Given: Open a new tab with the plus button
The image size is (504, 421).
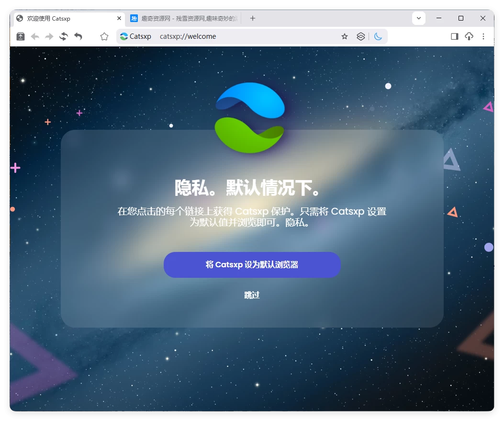Looking at the screenshot, I should coord(252,18).
